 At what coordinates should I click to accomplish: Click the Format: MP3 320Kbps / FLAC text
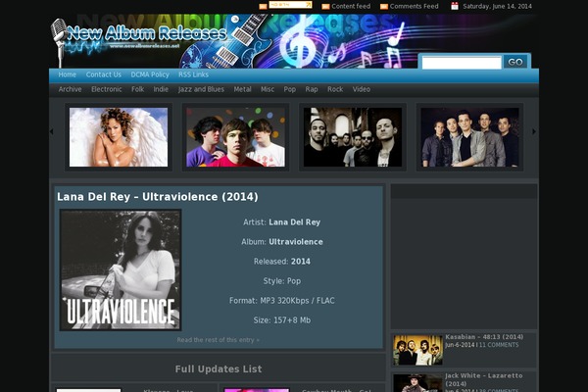[282, 301]
